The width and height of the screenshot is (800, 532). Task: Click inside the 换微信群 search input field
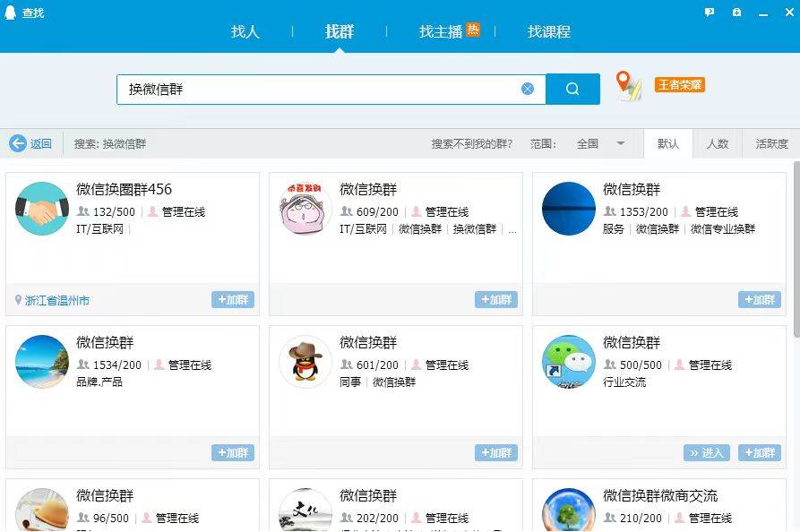tap(314, 87)
